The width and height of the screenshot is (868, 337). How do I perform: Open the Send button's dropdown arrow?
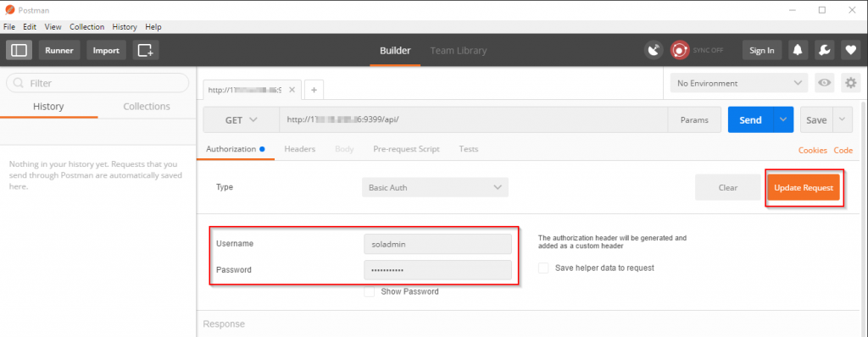point(782,120)
